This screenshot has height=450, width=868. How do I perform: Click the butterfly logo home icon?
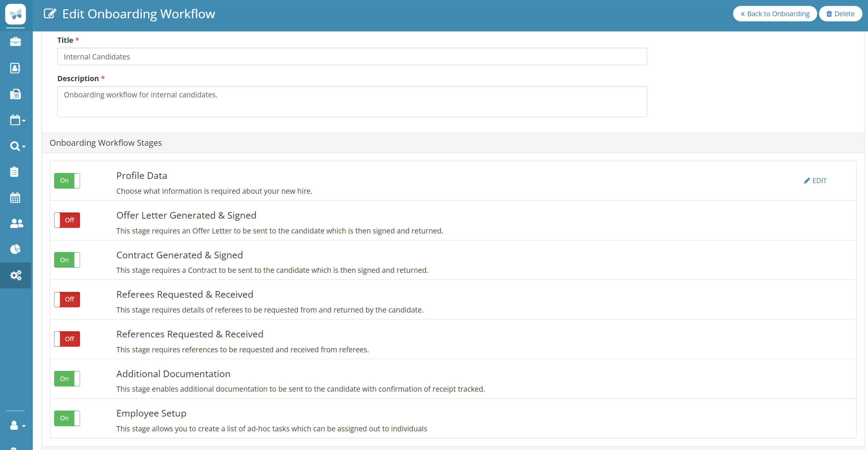pos(16,14)
